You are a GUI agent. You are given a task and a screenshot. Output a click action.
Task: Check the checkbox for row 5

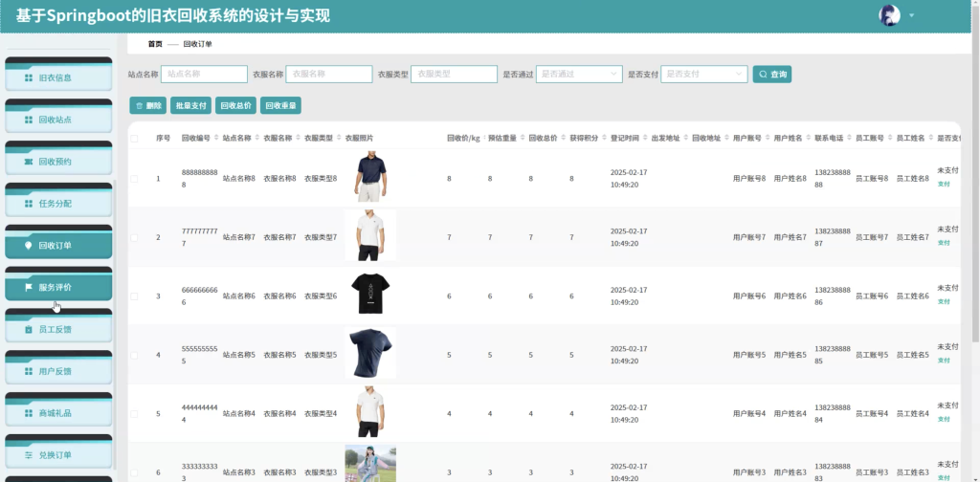(x=134, y=413)
